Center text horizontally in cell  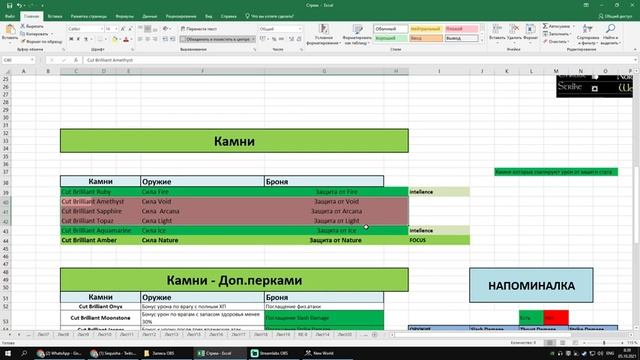coord(147,39)
